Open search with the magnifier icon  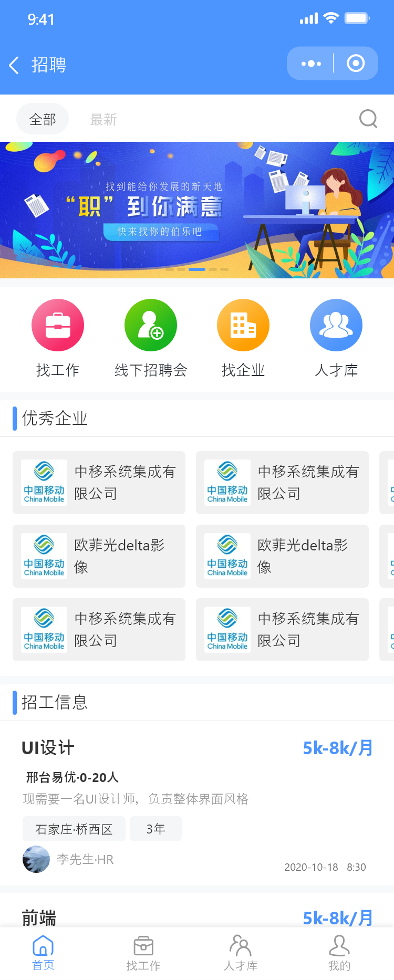click(x=368, y=119)
